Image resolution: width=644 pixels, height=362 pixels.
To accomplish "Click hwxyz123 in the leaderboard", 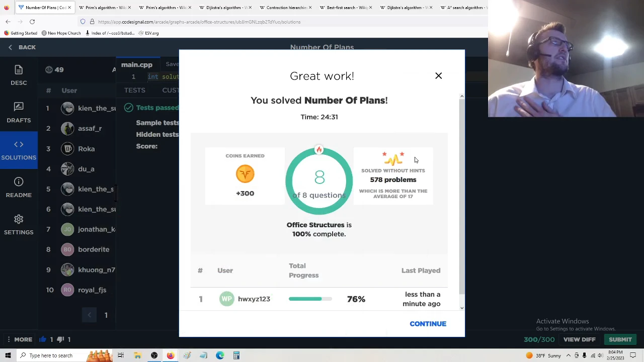I will (254, 299).
